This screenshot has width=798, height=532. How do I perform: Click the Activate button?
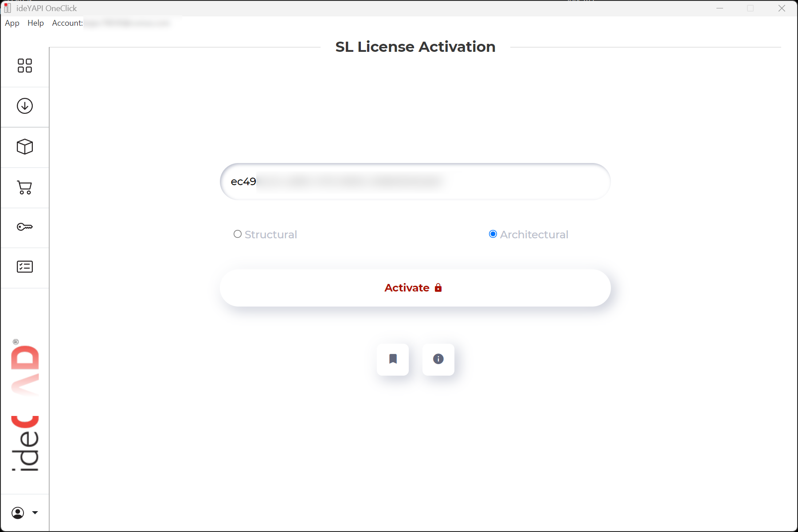coord(415,288)
